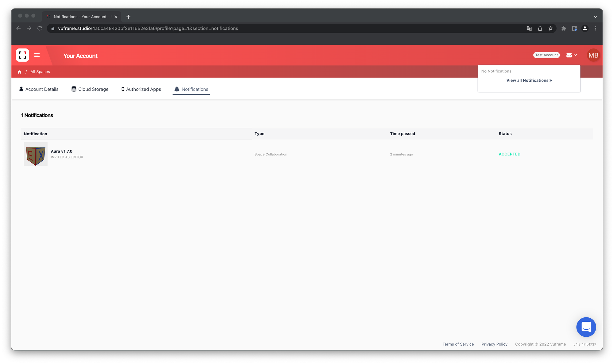Click the Your Account header title
This screenshot has height=364, width=614.
(x=80, y=56)
